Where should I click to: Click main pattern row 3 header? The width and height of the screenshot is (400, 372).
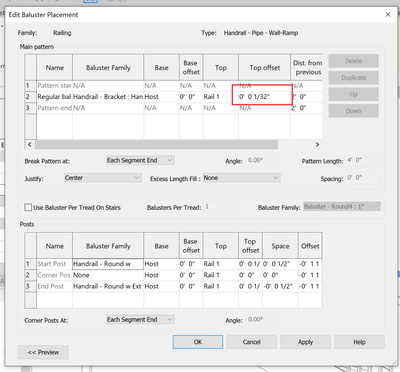31,108
